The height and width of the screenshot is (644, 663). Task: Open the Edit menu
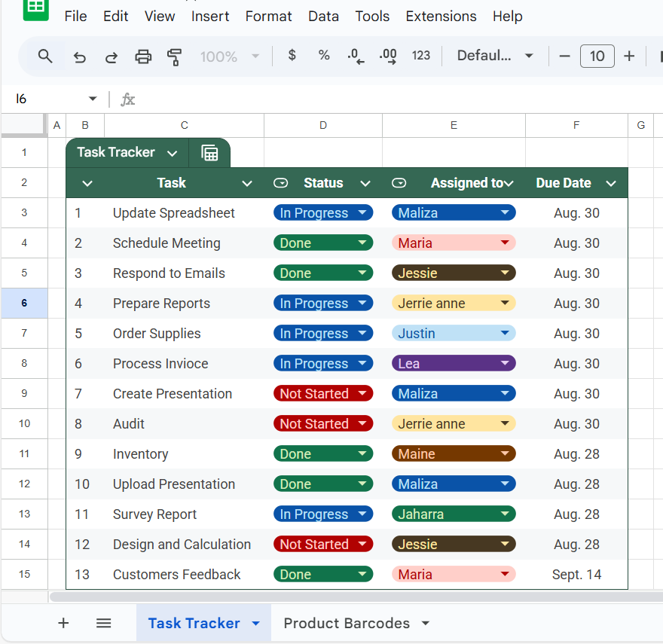[x=115, y=16]
